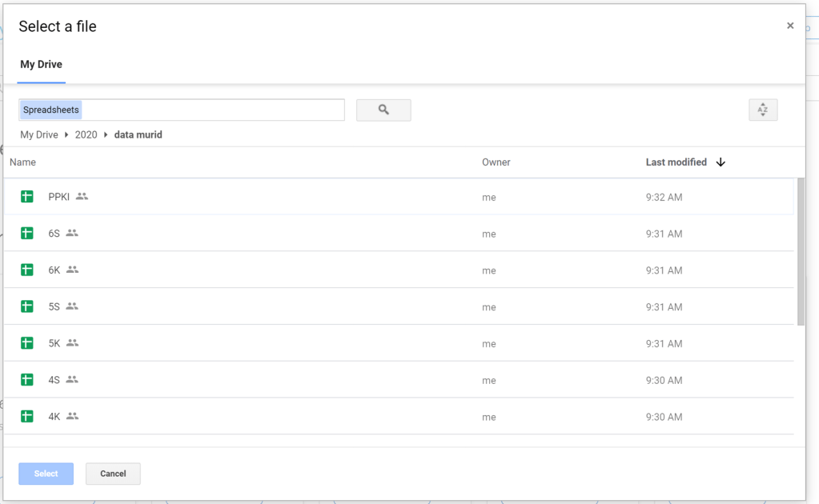Click the search magnifier button
The height and width of the screenshot is (504, 819).
(x=383, y=110)
